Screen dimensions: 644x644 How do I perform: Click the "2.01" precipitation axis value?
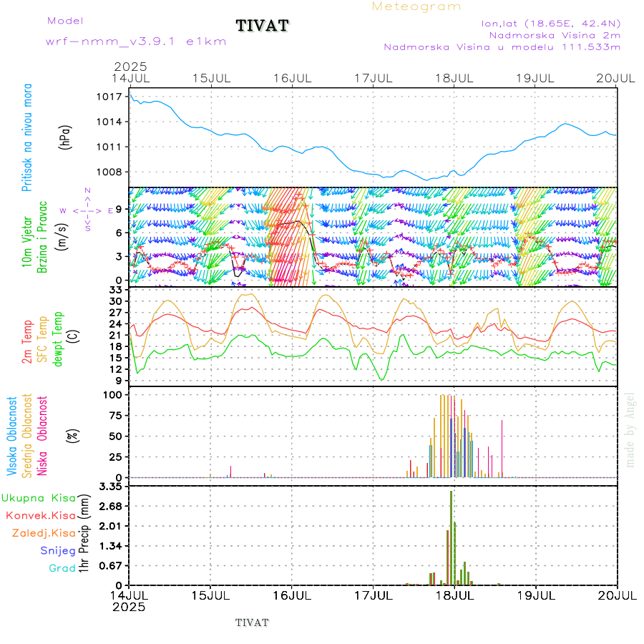click(x=111, y=526)
